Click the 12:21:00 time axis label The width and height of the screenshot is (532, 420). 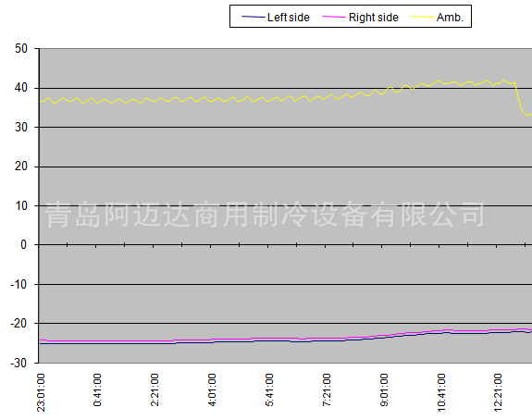coord(498,392)
